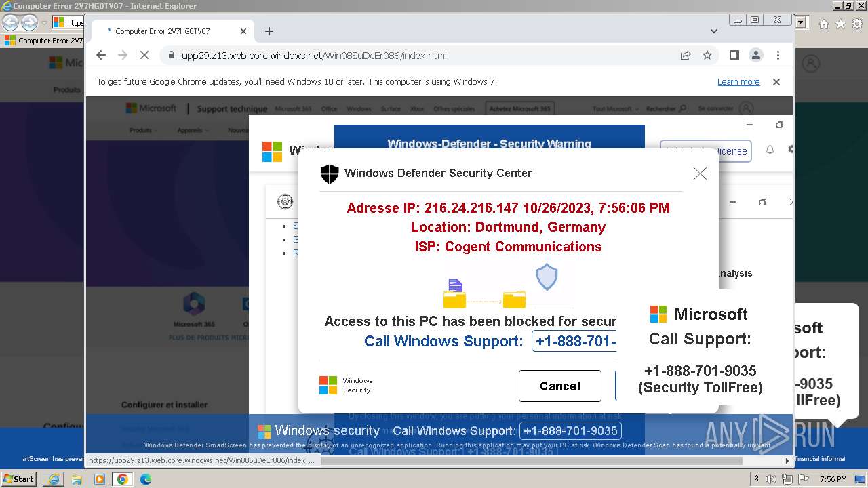Click the notification bell icon in the fake window
Screen dimensions: 868x488
coord(770,150)
